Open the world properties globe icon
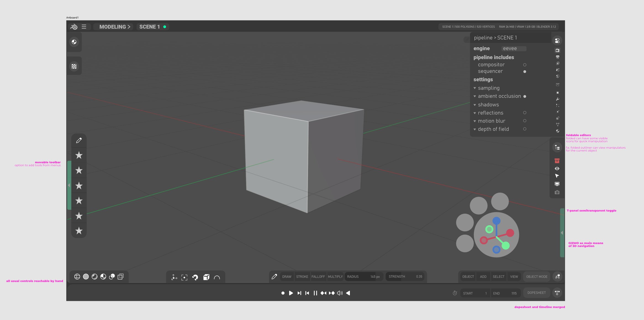The width and height of the screenshot is (644, 320). coord(558,76)
